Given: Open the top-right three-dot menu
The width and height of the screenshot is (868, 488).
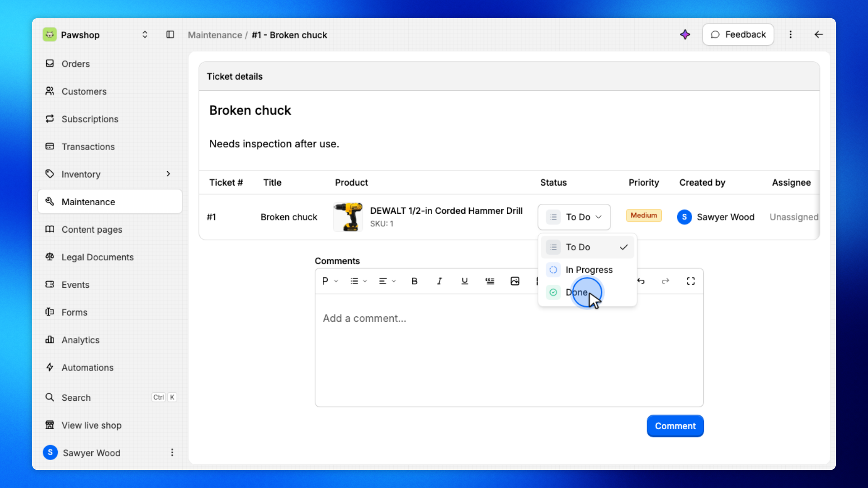Looking at the screenshot, I should click(791, 35).
